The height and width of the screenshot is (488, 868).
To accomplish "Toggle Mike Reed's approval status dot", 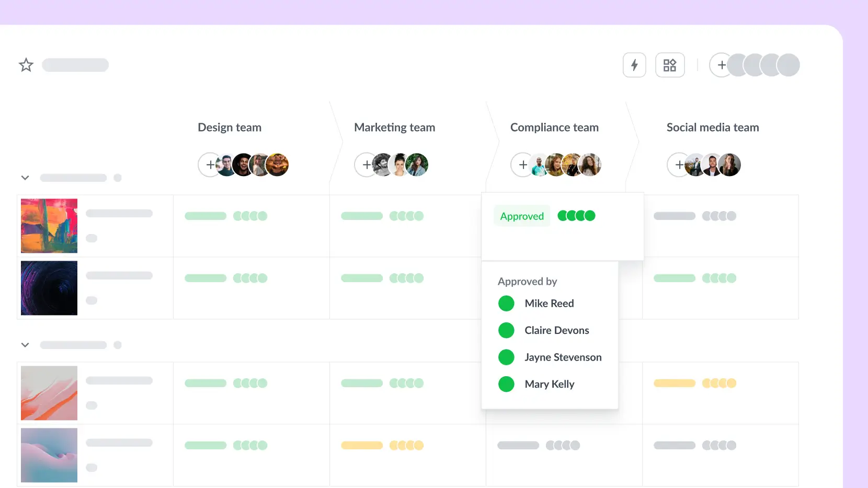I will point(506,303).
